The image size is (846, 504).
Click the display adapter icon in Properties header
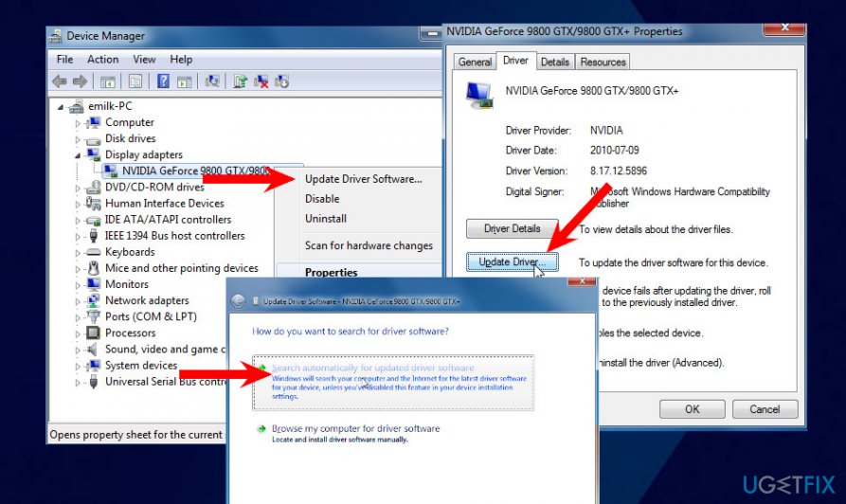coord(478,95)
